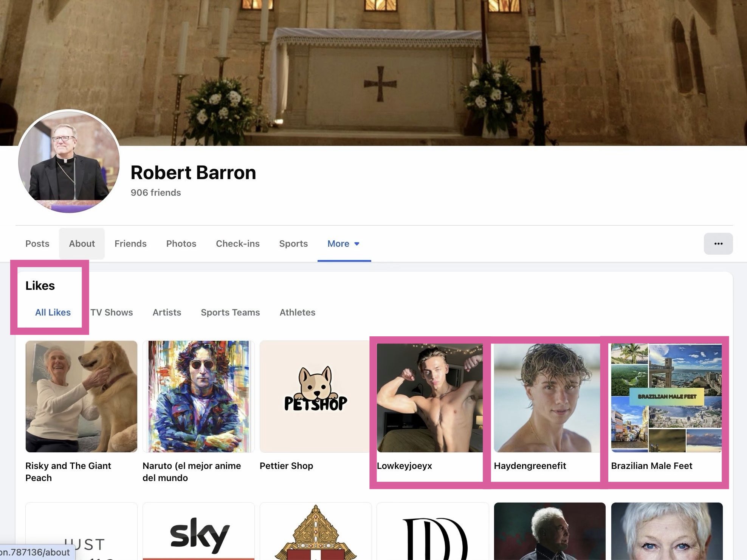Open the Check-ins tab
The image size is (747, 560).
(237, 244)
